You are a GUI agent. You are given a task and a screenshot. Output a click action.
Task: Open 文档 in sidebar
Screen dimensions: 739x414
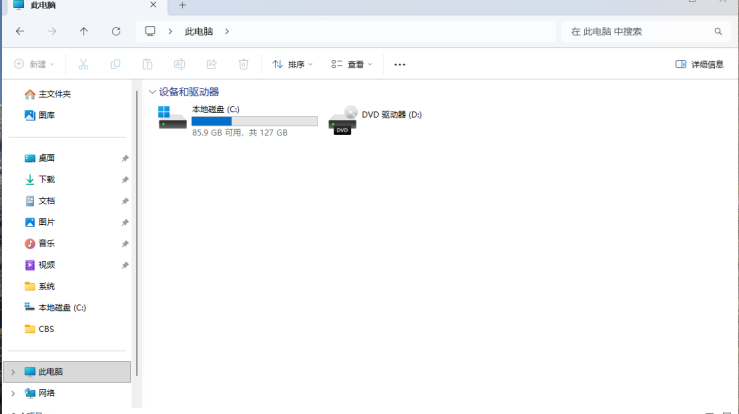tap(40, 201)
